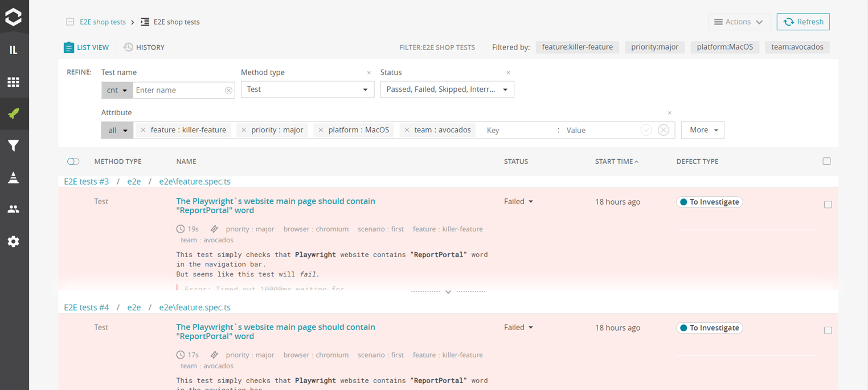Open Debug flask icon in sidebar
Viewport: 868px width, 390px height.
[14, 177]
